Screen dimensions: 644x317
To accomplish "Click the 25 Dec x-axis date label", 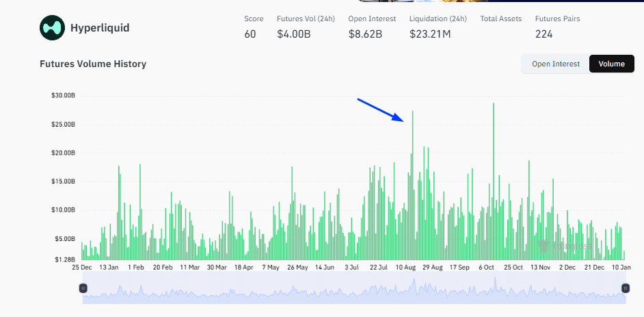I will pos(81,268).
